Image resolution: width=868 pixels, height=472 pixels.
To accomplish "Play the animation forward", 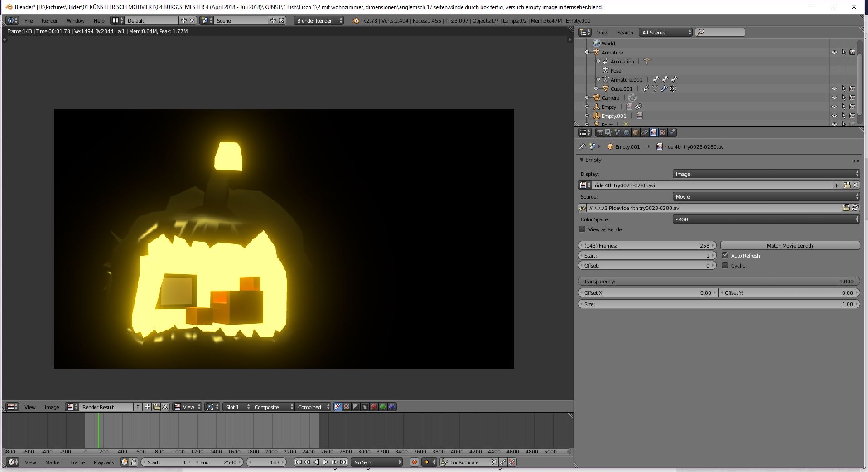I will tap(325, 462).
